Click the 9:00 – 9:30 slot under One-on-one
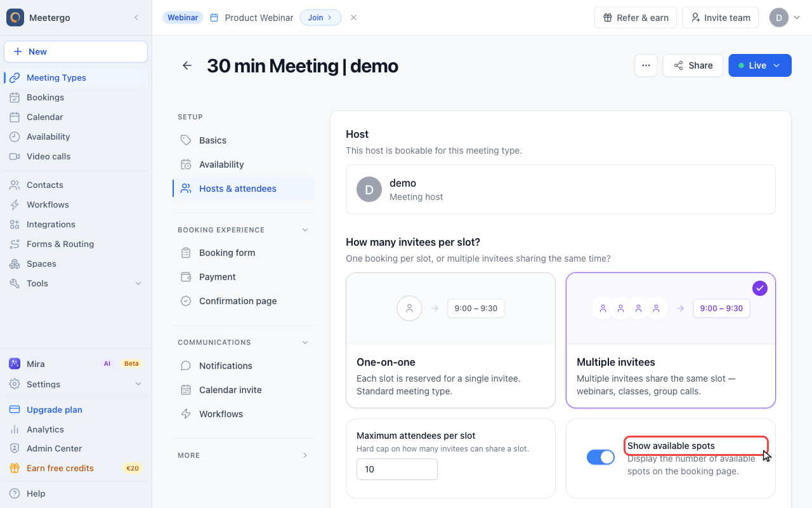Image resolution: width=812 pixels, height=508 pixels. point(476,308)
